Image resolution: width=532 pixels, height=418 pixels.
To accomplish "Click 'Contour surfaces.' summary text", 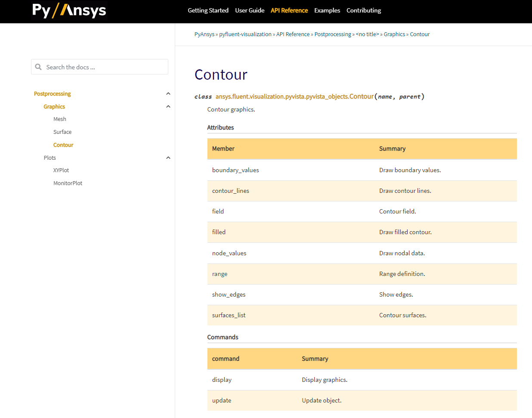I will pyautogui.click(x=402, y=316).
